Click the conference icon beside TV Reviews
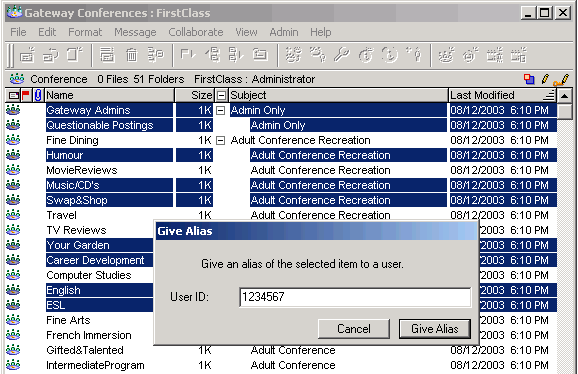The width and height of the screenshot is (578, 374). coord(13,230)
